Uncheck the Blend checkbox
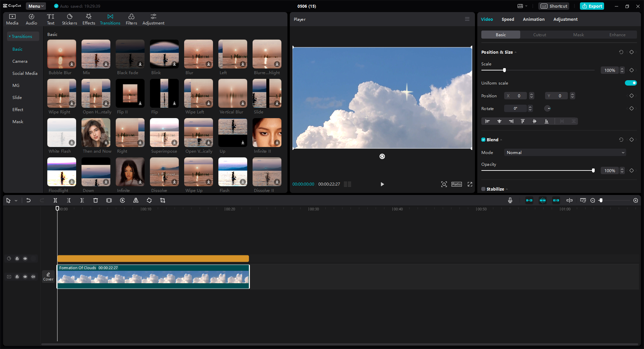Image resolution: width=644 pixels, height=349 pixels. (483, 140)
